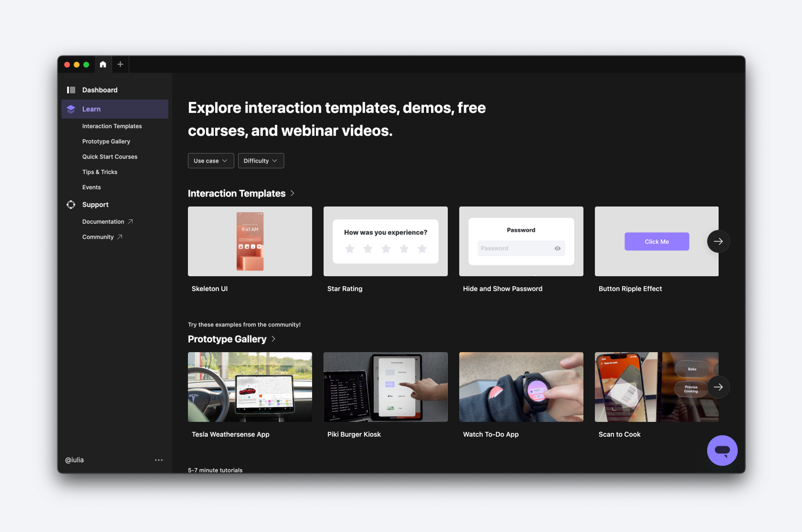This screenshot has height=532, width=802.
Task: Click the third star in Star Rating
Action: (x=386, y=249)
